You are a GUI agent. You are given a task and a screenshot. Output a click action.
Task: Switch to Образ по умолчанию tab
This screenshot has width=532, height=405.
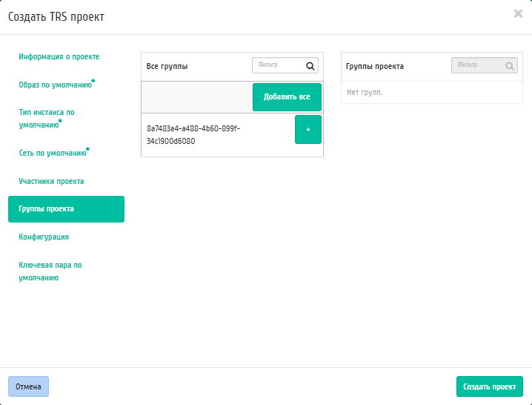point(57,85)
